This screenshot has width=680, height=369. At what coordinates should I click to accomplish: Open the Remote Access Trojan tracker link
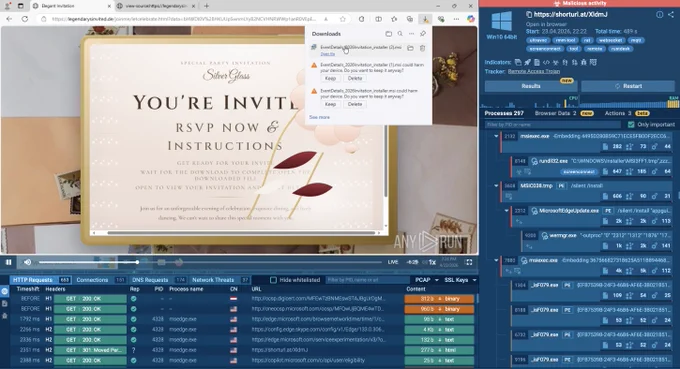(x=533, y=71)
